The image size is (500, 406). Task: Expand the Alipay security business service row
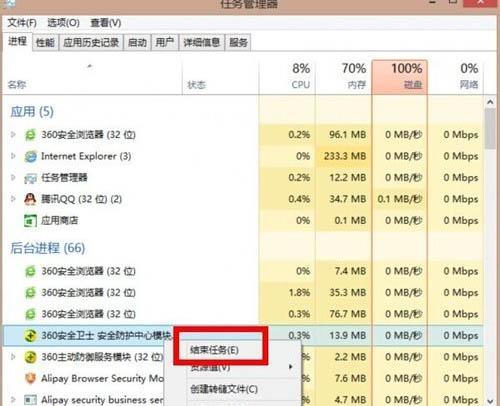coord(13,399)
